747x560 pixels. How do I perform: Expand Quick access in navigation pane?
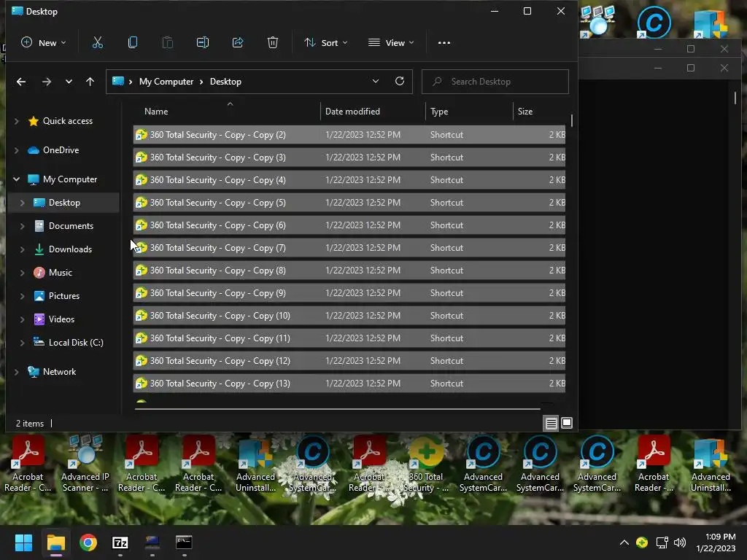pos(16,122)
